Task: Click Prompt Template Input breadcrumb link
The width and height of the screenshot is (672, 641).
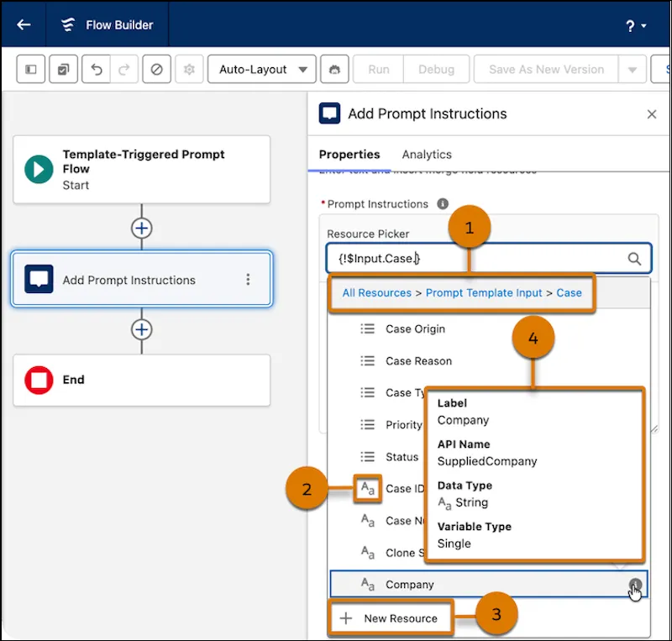Action: coord(484,293)
